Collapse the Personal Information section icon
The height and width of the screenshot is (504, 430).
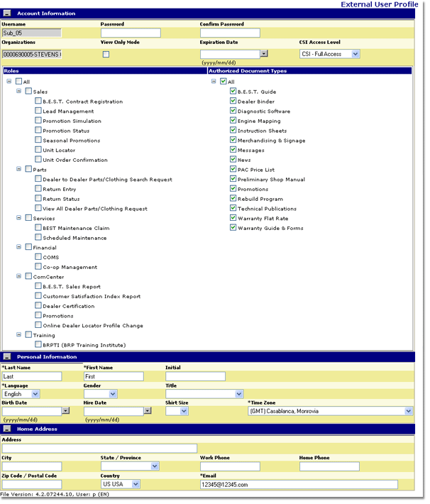(x=6, y=356)
